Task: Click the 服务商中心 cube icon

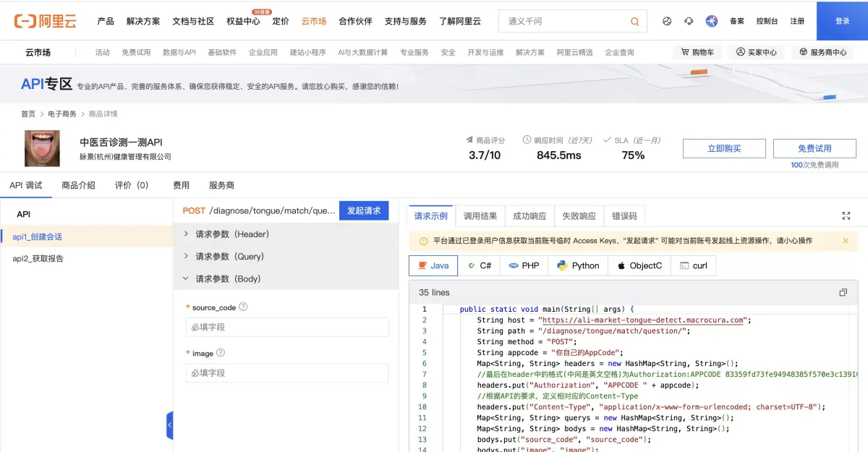Action: (804, 52)
